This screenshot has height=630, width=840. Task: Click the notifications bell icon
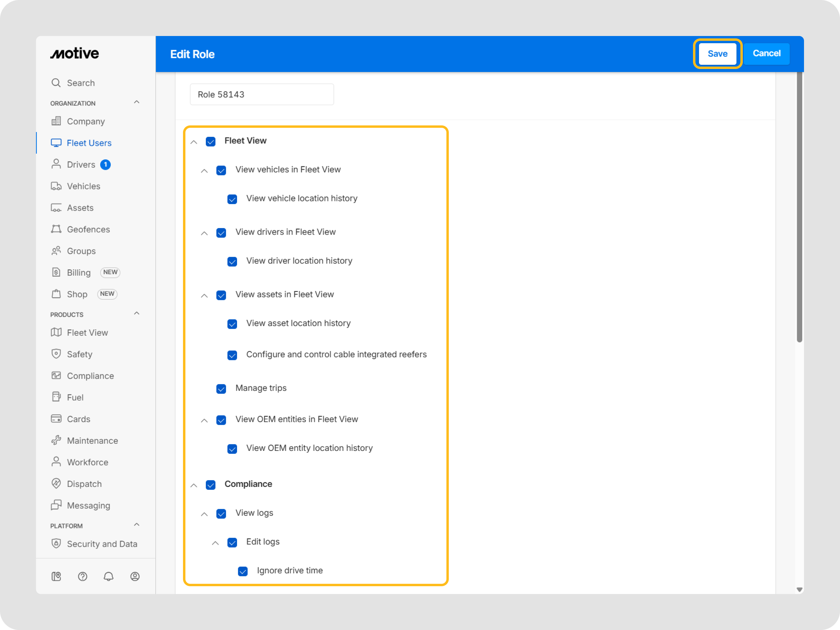point(109,577)
